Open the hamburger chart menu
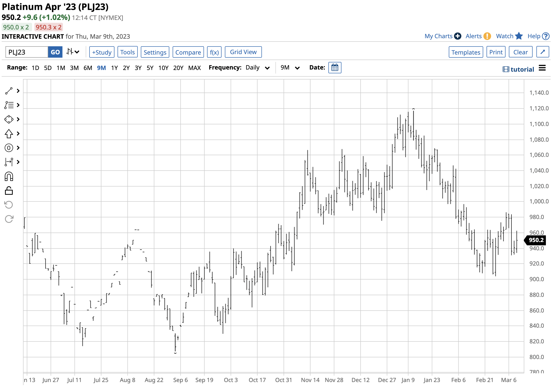This screenshot has width=558, height=392. point(542,68)
